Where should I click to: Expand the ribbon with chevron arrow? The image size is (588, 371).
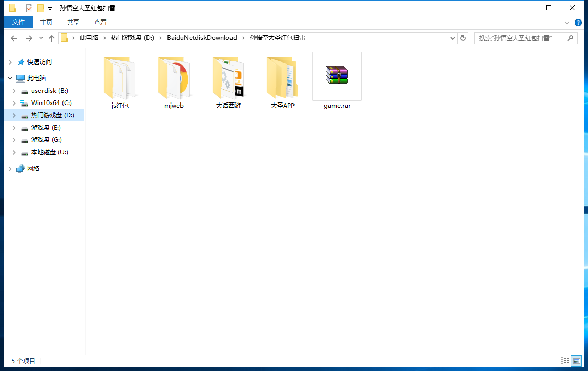tap(567, 23)
